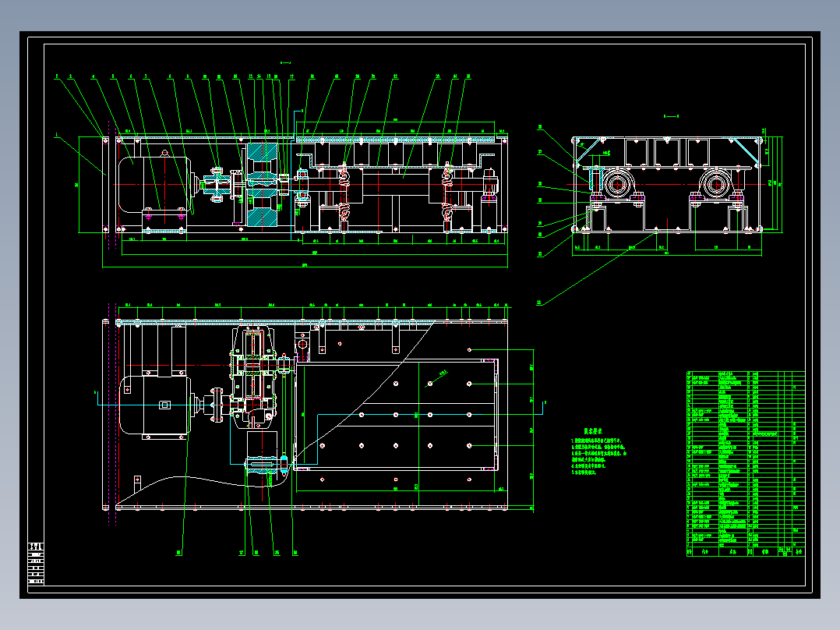Click the left bearing housing in the section view

click(618, 184)
